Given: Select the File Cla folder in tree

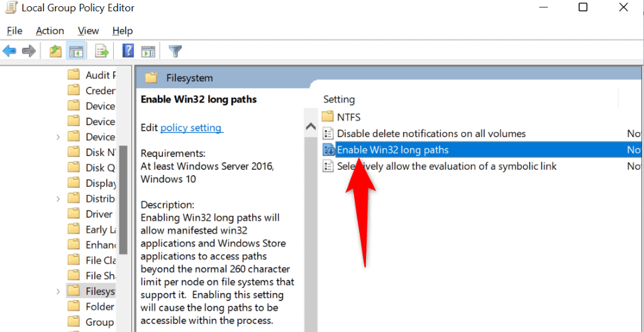Looking at the screenshot, I should pos(92,260).
